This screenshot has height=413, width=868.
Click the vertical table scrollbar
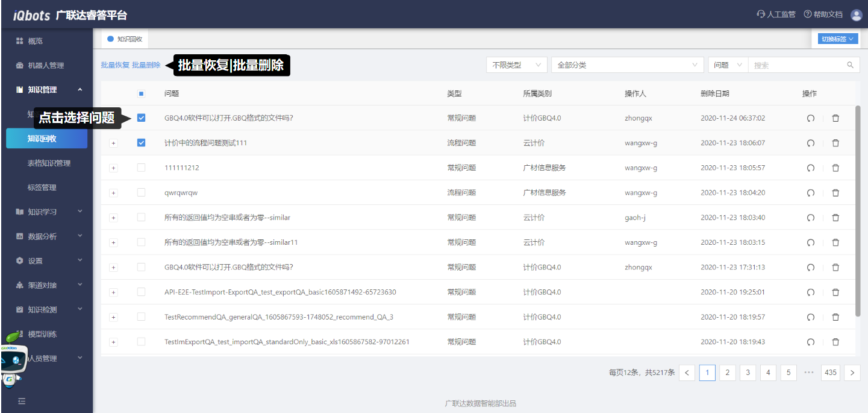pos(858,211)
